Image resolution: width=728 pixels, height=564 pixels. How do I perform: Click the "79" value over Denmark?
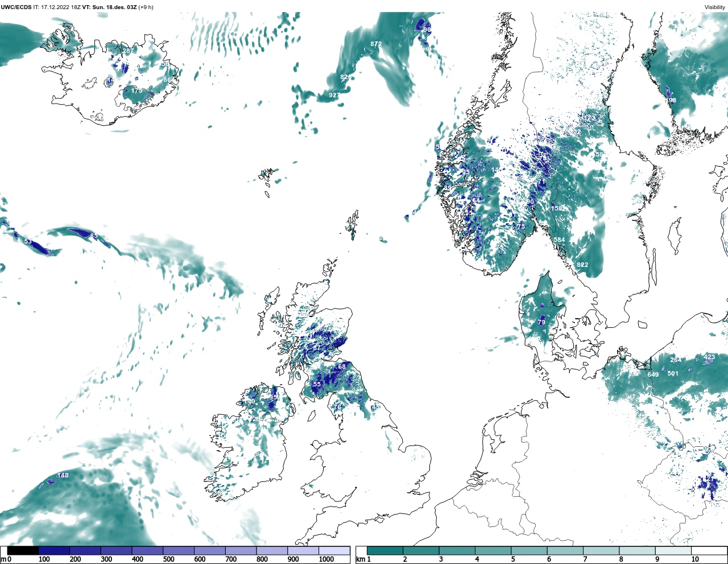pos(541,322)
